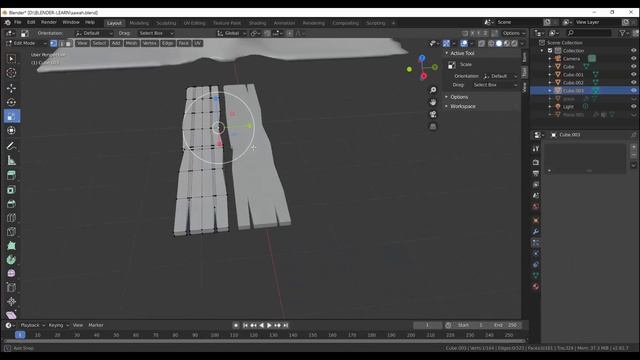Hide Light via eye icon
The width and height of the screenshot is (640, 360).
pos(633,107)
